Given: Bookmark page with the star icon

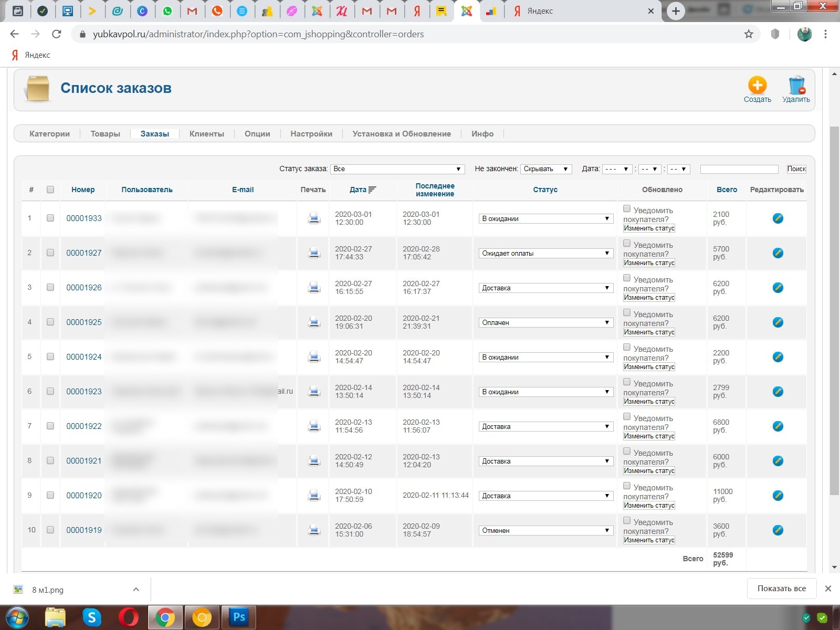Looking at the screenshot, I should pyautogui.click(x=749, y=34).
